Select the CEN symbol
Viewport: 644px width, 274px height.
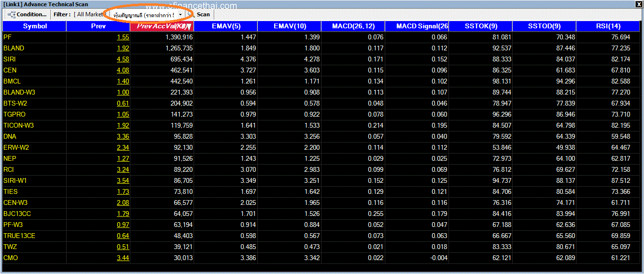(10, 70)
